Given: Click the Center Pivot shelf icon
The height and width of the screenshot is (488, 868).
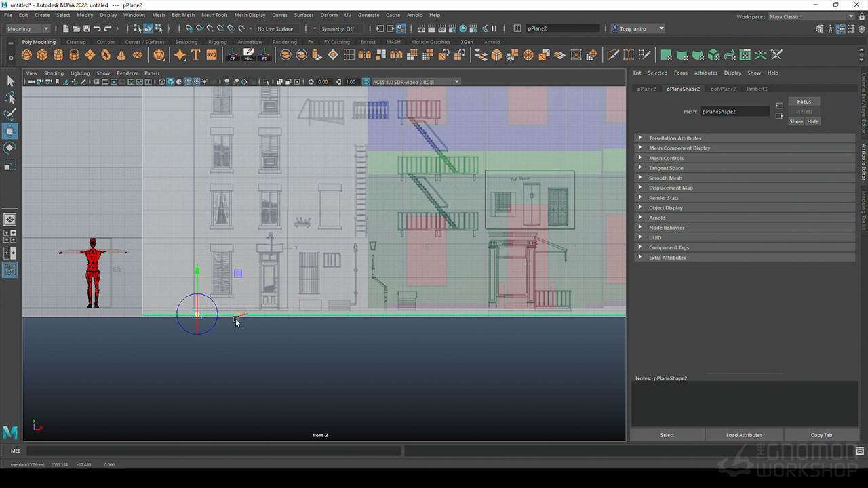Looking at the screenshot, I should point(233,55).
